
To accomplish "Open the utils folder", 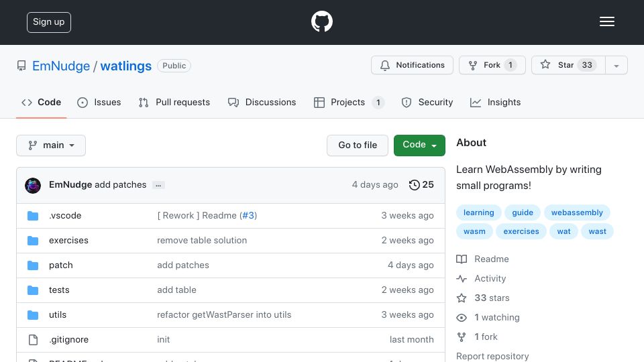I will pyautogui.click(x=58, y=315).
